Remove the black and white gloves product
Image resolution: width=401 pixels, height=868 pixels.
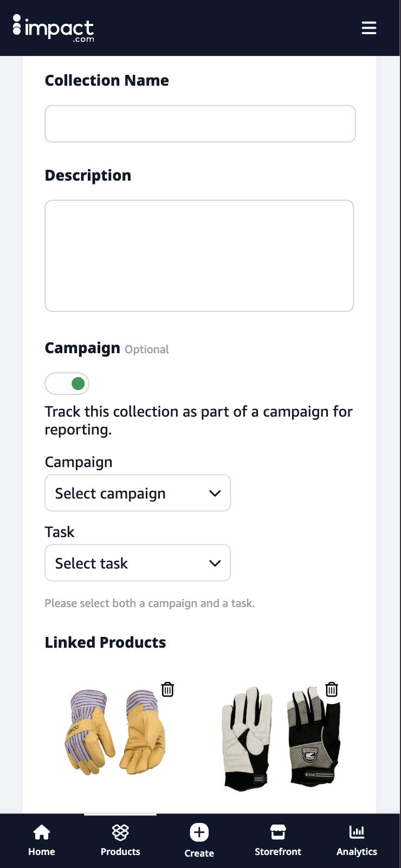pos(332,690)
